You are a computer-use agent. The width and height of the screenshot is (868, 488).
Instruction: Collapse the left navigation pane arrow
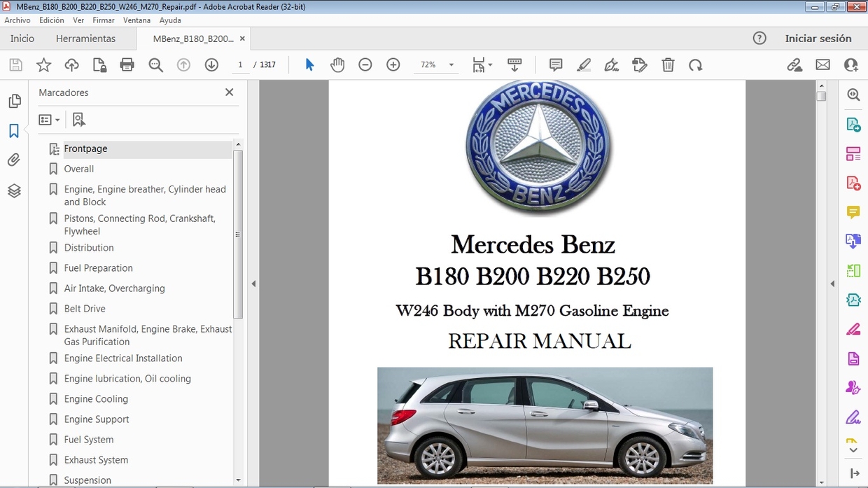coord(253,284)
